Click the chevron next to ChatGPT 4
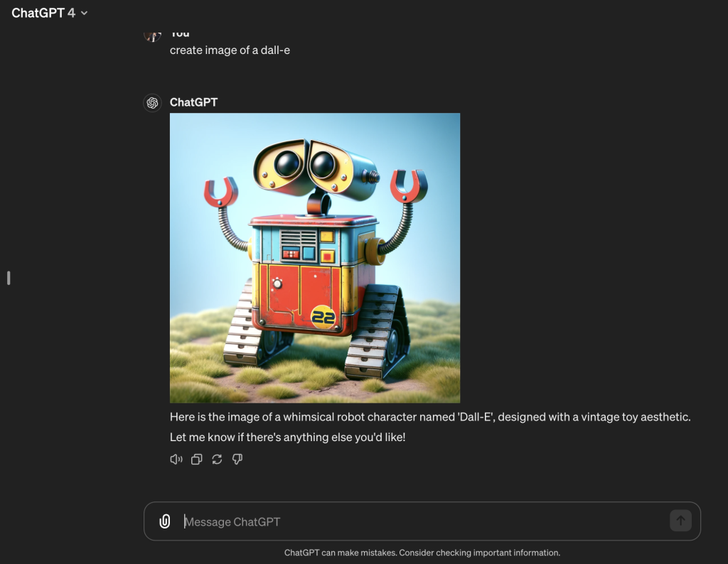728x564 pixels. (85, 13)
